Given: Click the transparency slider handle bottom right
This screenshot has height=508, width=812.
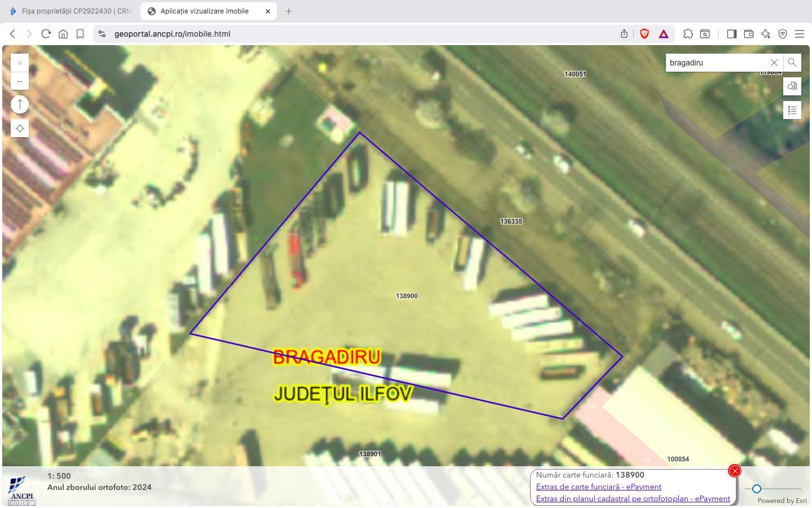Looking at the screenshot, I should [756, 489].
